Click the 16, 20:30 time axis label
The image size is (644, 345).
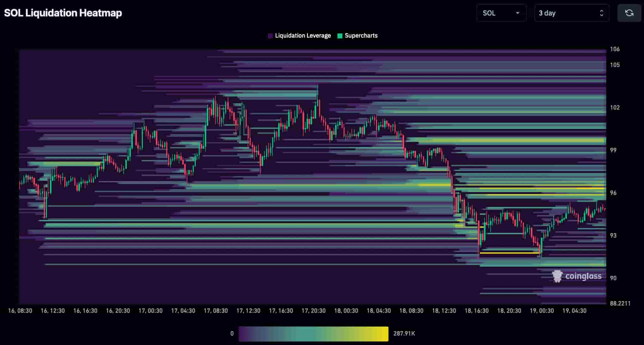pos(118,311)
